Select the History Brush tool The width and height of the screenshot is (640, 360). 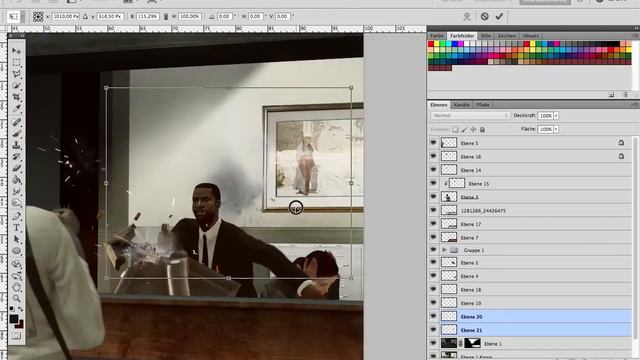tap(16, 156)
